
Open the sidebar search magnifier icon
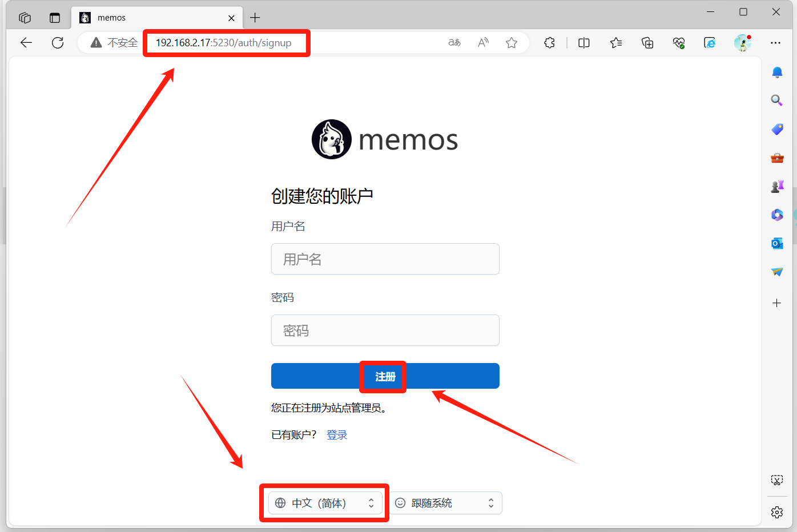(776, 100)
